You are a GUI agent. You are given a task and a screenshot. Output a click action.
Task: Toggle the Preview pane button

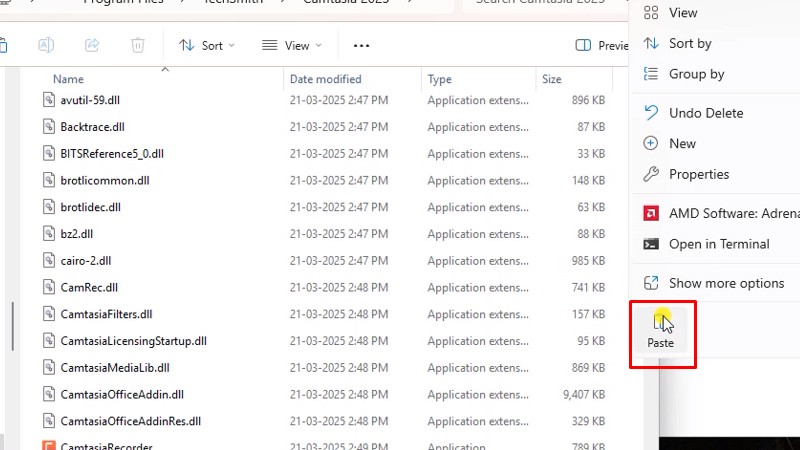coord(602,45)
